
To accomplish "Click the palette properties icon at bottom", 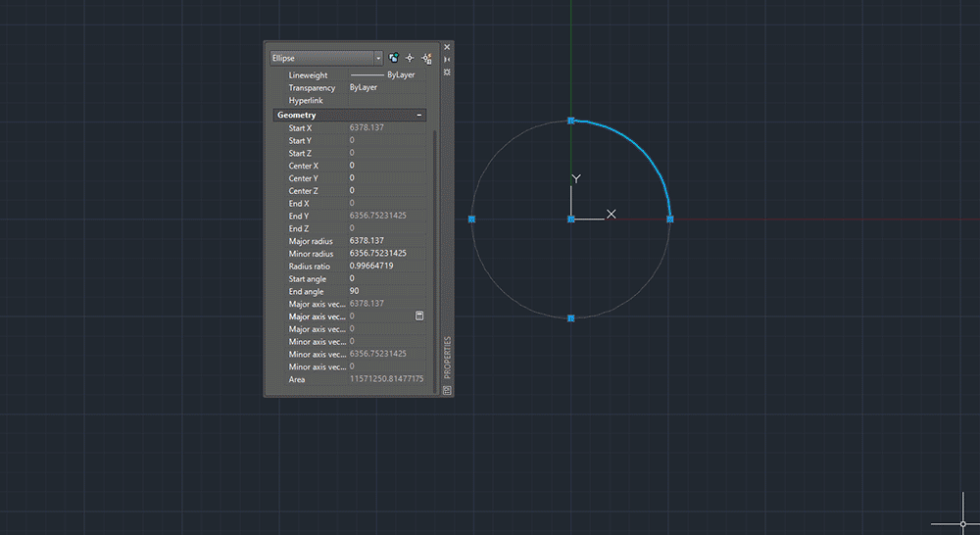I will point(448,389).
